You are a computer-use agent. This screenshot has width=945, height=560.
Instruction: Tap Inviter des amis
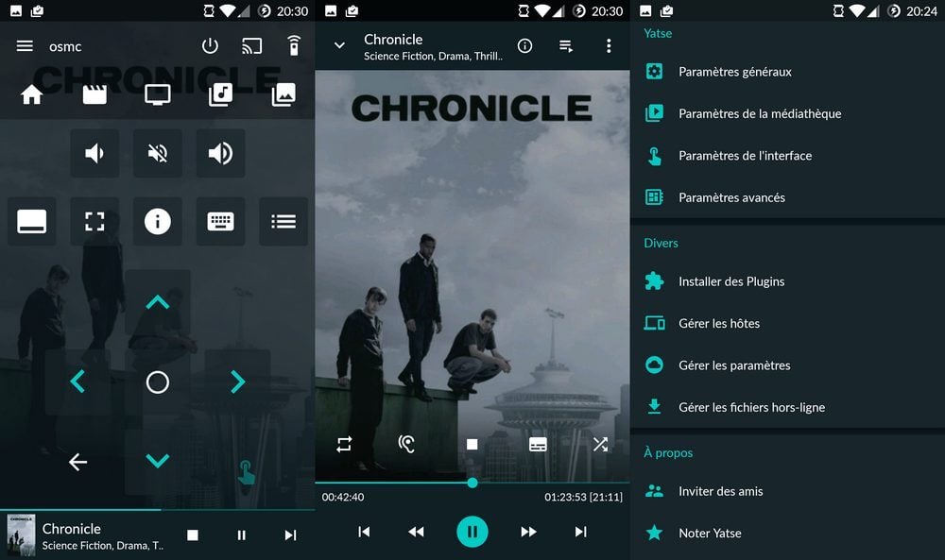tap(788, 491)
